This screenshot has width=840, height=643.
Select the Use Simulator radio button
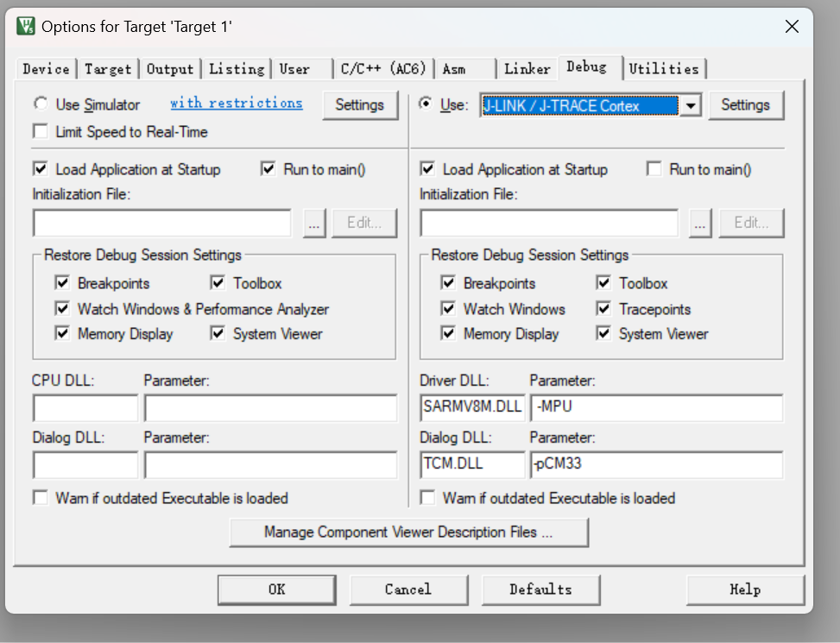point(41,104)
